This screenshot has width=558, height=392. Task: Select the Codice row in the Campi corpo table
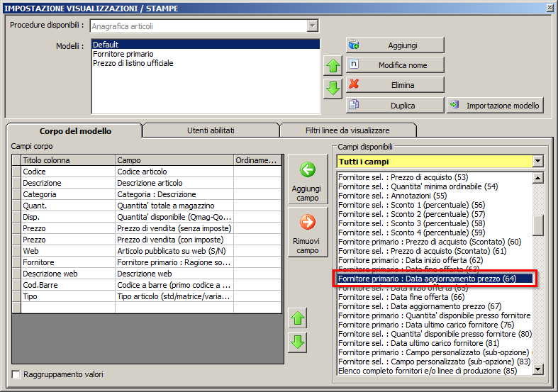click(x=68, y=172)
